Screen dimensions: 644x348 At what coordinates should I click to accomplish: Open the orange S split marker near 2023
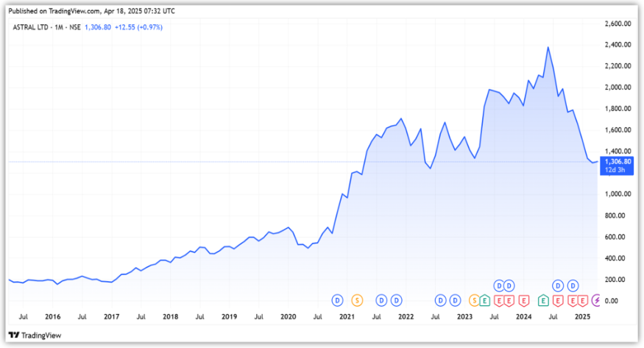[x=475, y=300]
